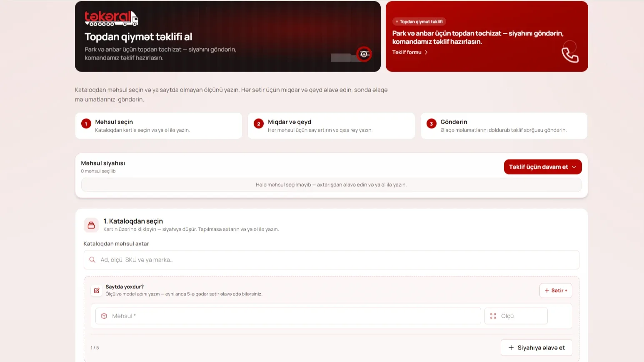
Task: Click the Təkəral truck logo
Action: (111, 19)
